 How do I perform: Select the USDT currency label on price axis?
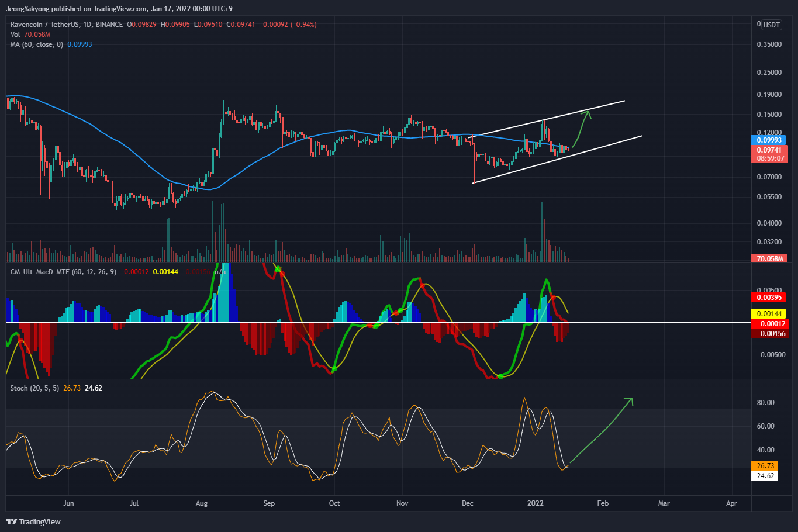pyautogui.click(x=772, y=25)
